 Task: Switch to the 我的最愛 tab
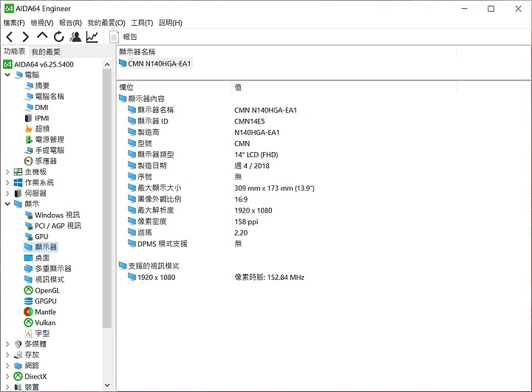46,52
